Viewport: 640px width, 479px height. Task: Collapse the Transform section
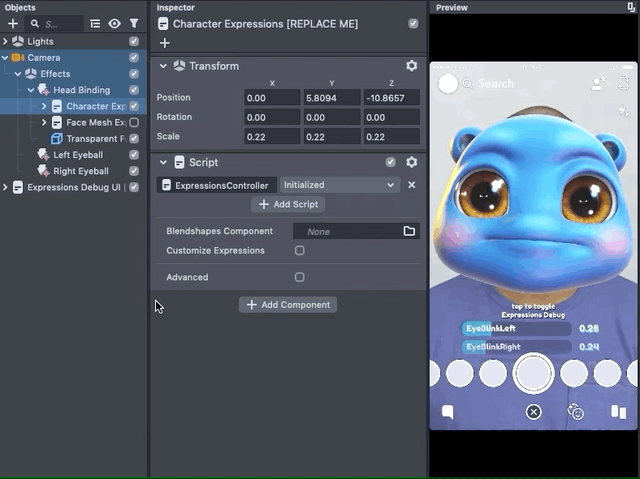(x=163, y=66)
